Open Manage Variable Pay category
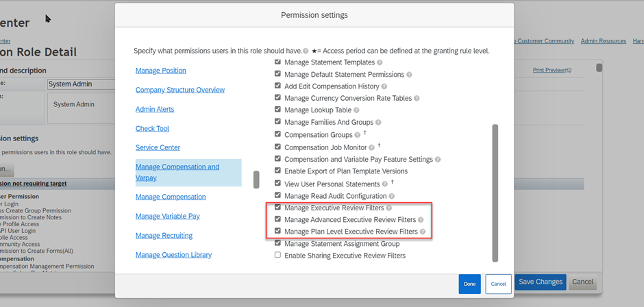This screenshot has width=644, height=307. [x=168, y=216]
